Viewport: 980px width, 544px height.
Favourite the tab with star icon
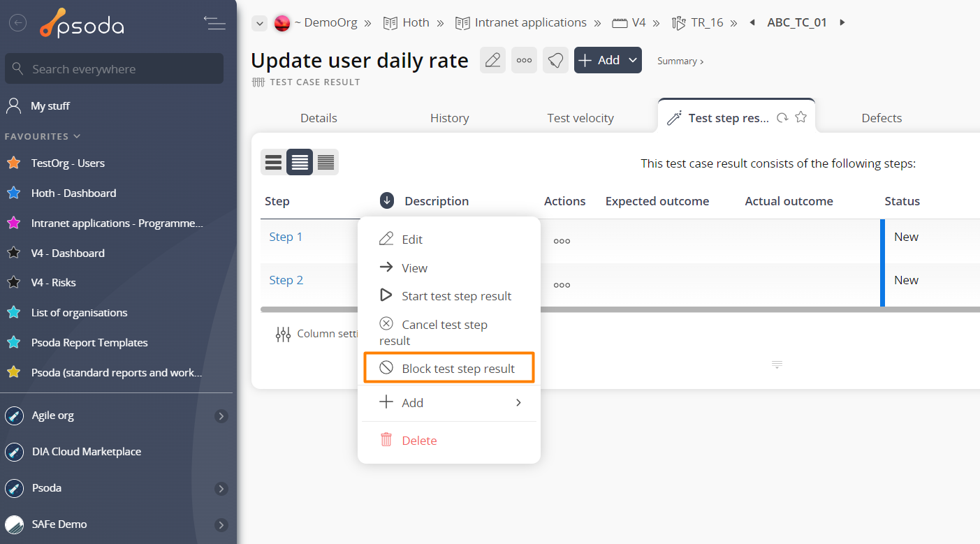pyautogui.click(x=801, y=117)
